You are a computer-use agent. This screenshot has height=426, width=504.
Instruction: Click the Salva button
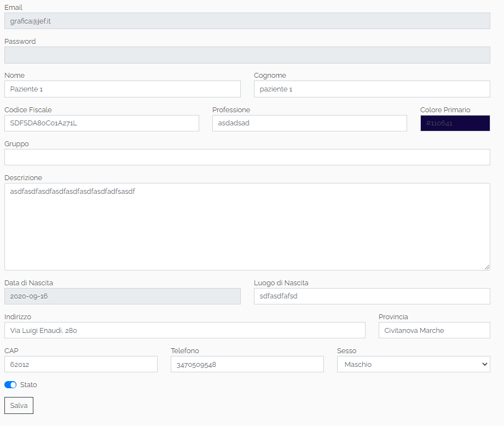[x=19, y=406]
